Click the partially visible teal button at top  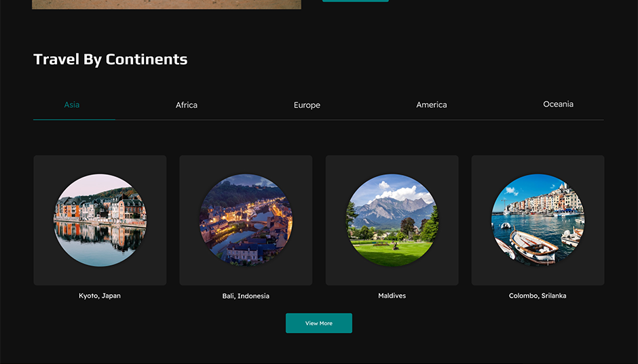355,1
